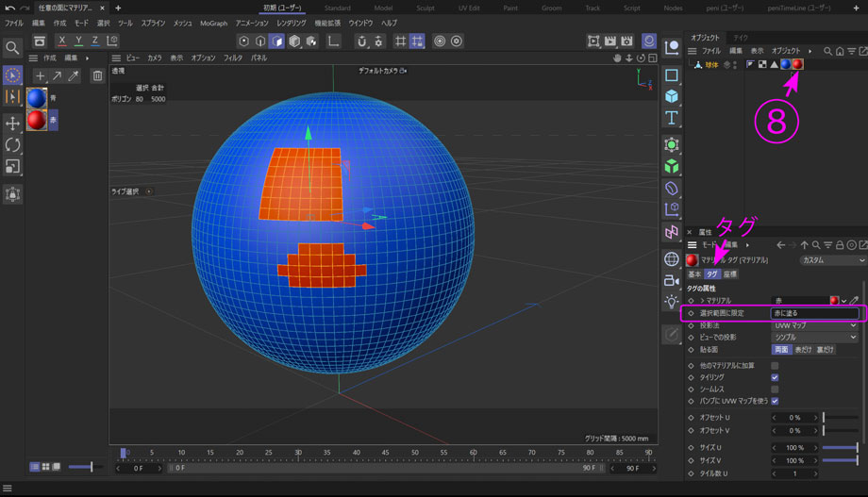Enable 他のマテリアルに加算 checkbox
868x497 pixels.
click(775, 365)
